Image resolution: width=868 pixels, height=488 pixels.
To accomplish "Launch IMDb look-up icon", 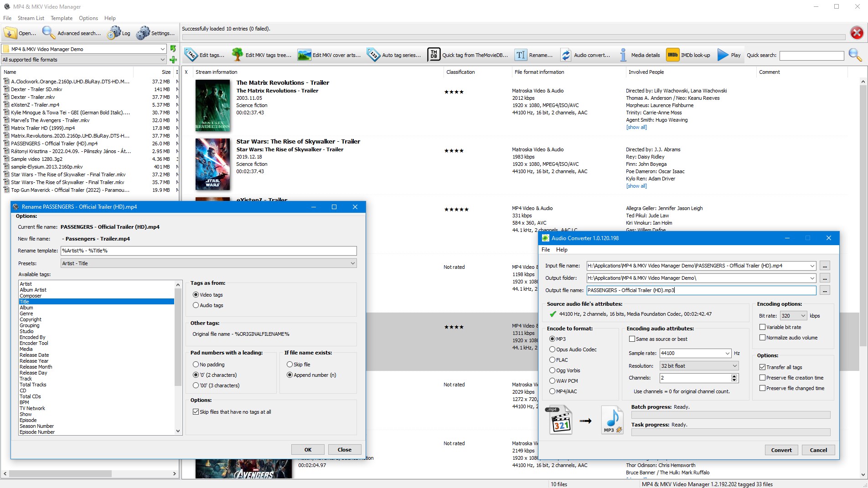I will [x=672, y=55].
